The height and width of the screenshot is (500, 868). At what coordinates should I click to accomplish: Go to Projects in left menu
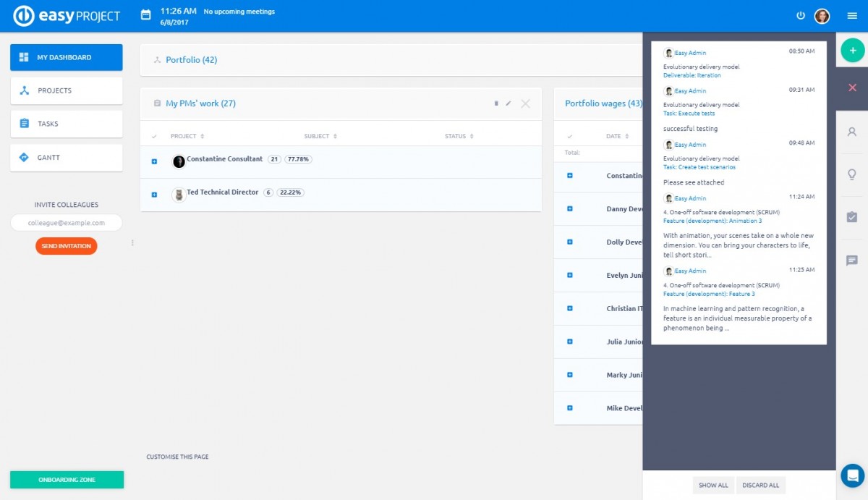[x=67, y=90]
